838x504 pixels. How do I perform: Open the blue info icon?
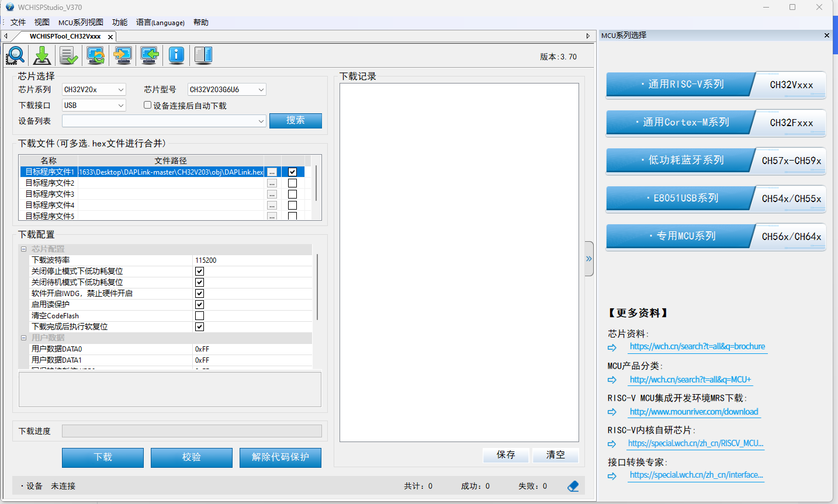click(176, 55)
